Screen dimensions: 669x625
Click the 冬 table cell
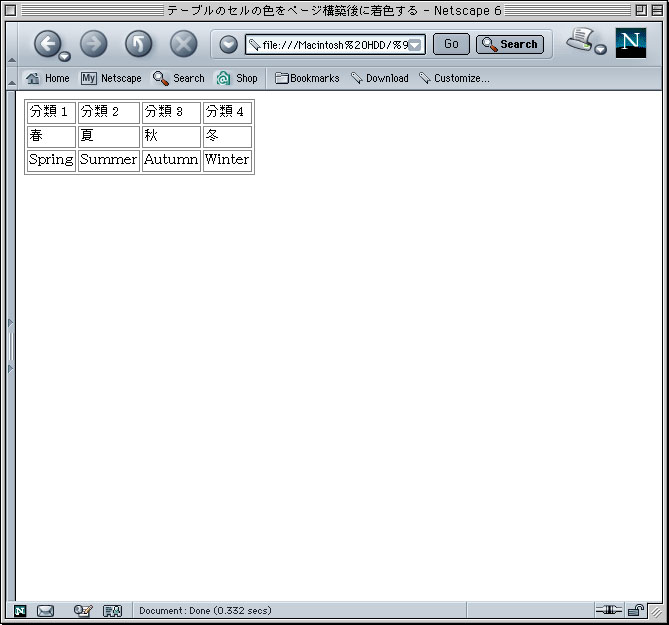tap(227, 137)
